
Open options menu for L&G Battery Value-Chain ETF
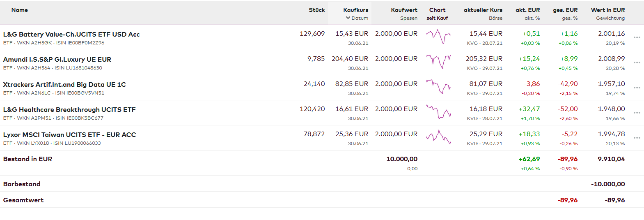[x=637, y=37]
